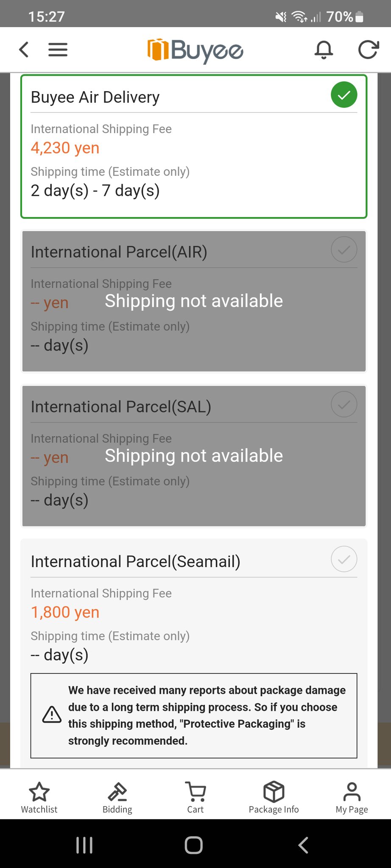Go to My Page

[x=352, y=797]
